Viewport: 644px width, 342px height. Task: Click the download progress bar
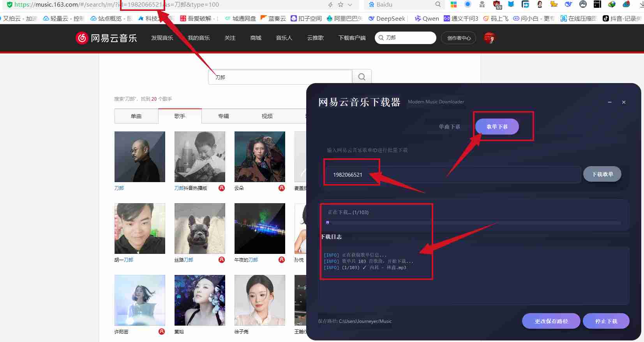pos(473,223)
